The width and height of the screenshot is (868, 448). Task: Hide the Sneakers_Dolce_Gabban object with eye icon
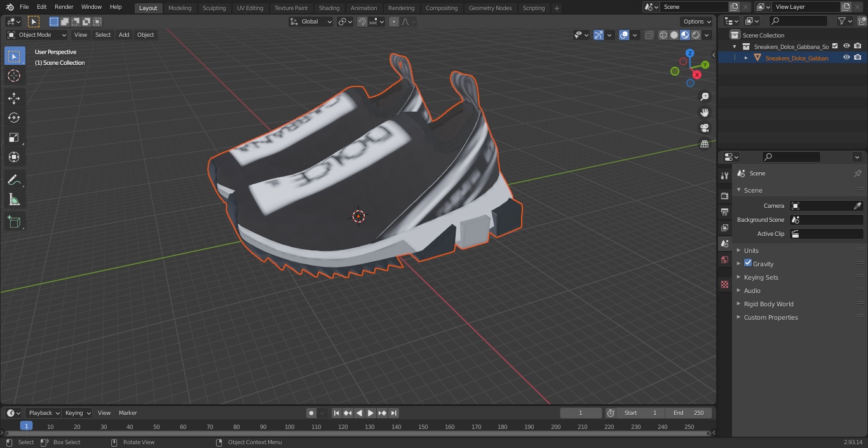(846, 57)
